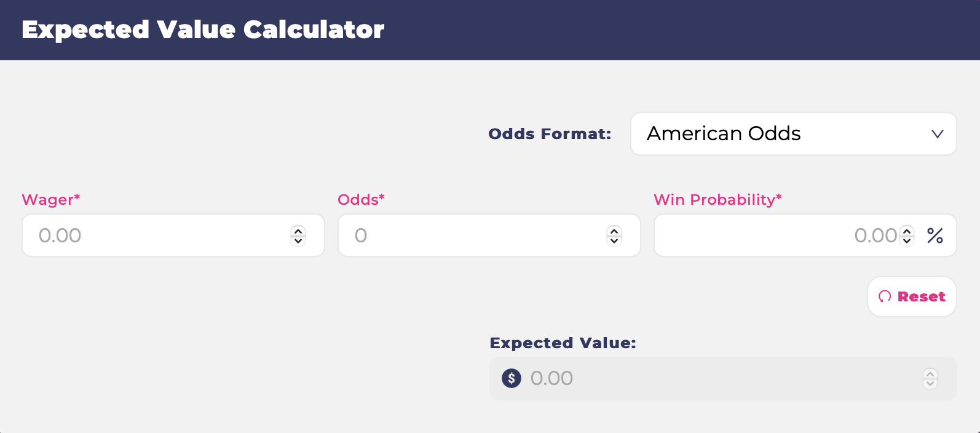The height and width of the screenshot is (433, 980).
Task: Click the circular reset arrow icon
Action: click(x=885, y=296)
